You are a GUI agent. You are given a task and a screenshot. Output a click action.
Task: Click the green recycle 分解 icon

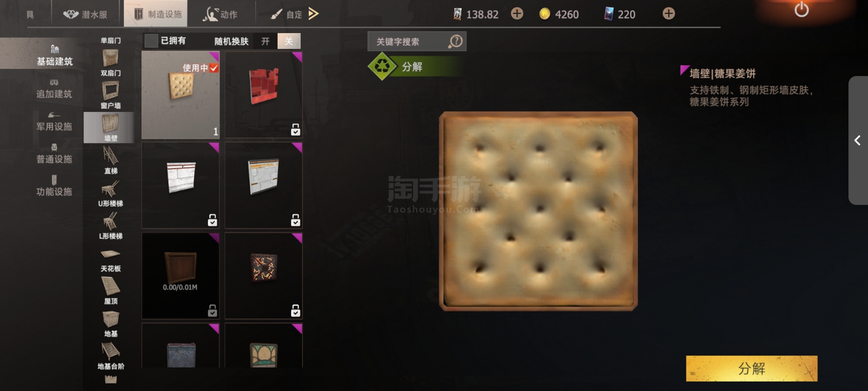382,66
